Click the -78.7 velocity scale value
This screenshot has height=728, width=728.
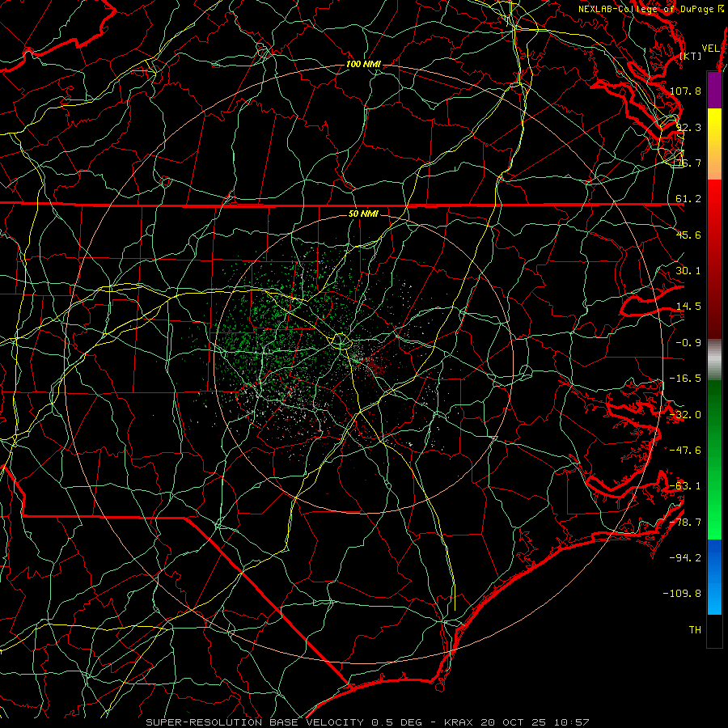tap(685, 523)
